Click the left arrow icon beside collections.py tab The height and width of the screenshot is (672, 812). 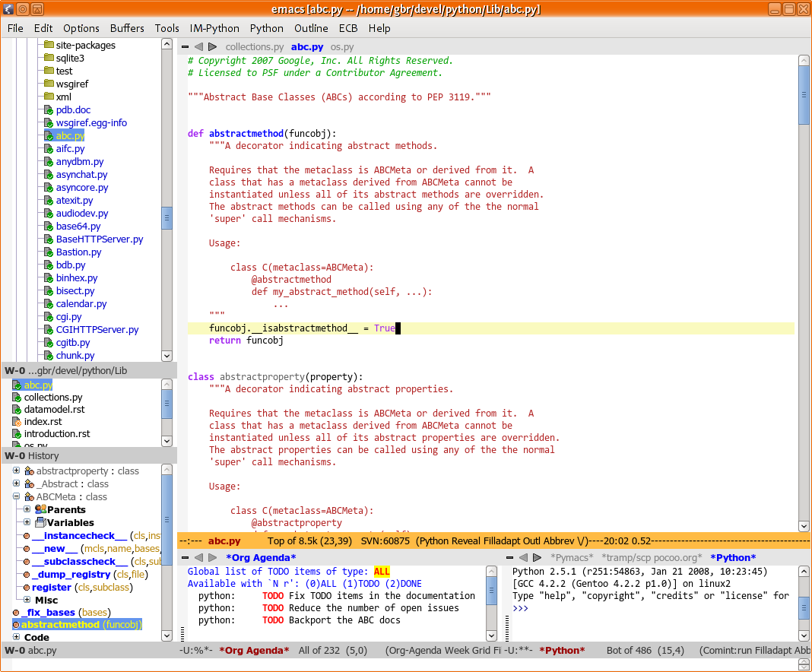click(198, 47)
